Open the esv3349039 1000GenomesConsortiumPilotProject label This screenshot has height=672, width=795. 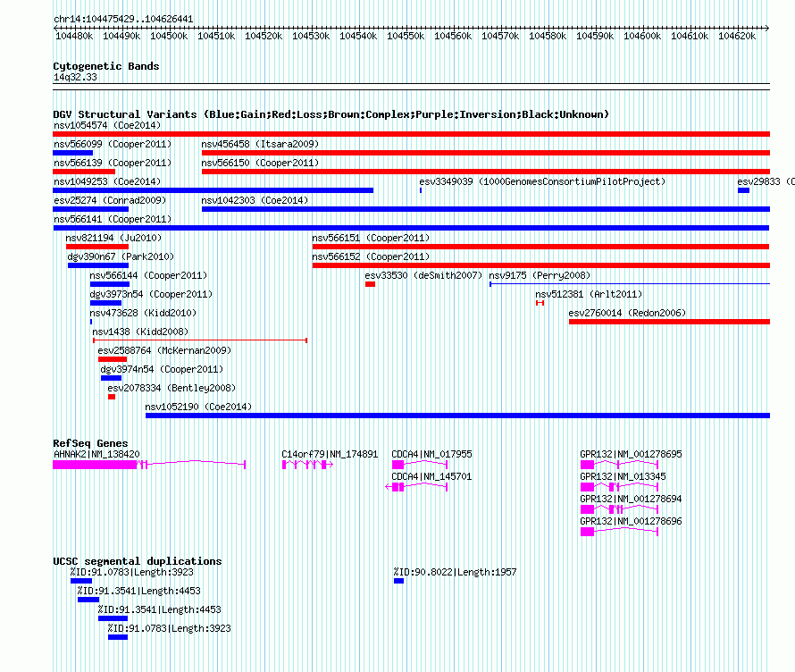point(542,181)
